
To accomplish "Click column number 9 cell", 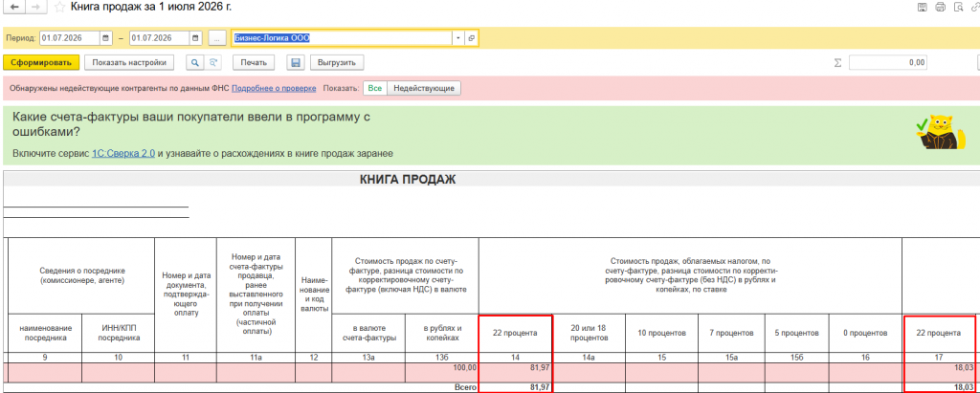I will [44, 358].
